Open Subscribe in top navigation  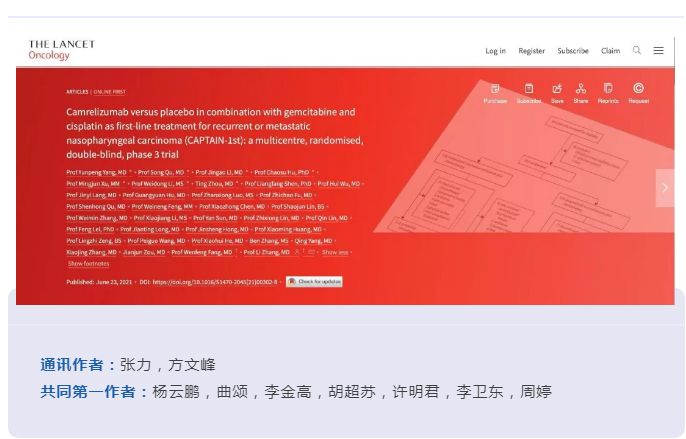pyautogui.click(x=573, y=51)
